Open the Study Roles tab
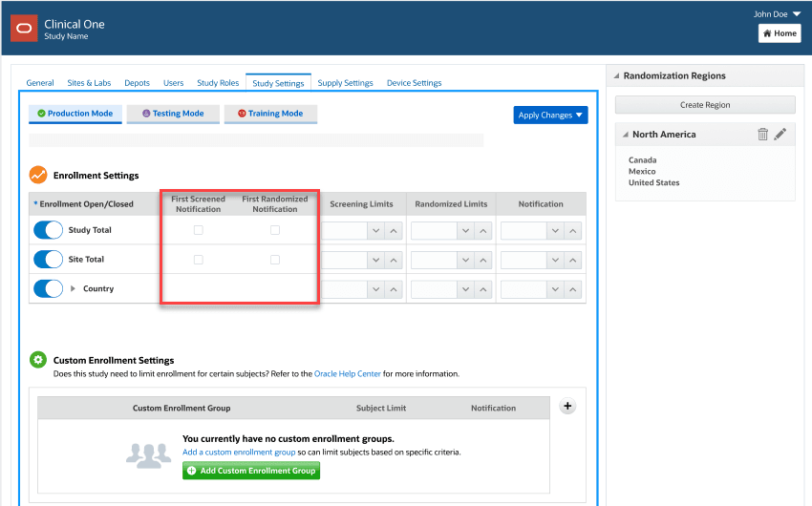Screen dimensions: 812x506 coord(218,83)
